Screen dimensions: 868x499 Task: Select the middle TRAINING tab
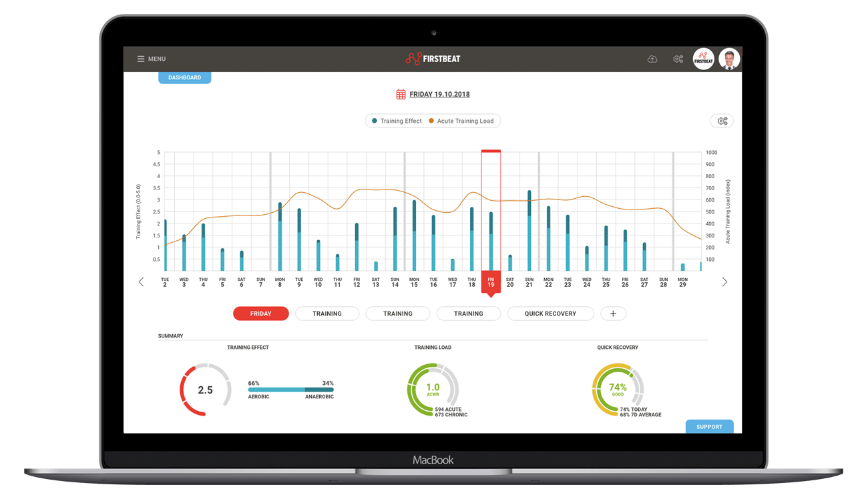398,314
